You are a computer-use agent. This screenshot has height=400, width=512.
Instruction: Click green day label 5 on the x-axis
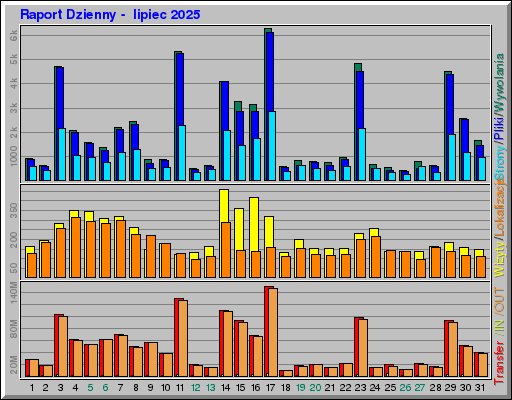[x=90, y=388]
